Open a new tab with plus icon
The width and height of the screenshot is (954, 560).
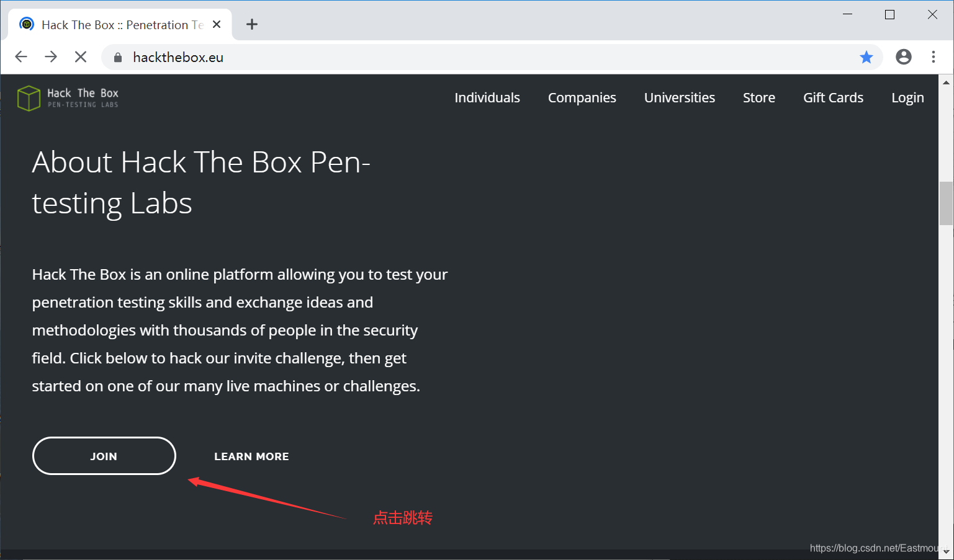click(x=251, y=24)
